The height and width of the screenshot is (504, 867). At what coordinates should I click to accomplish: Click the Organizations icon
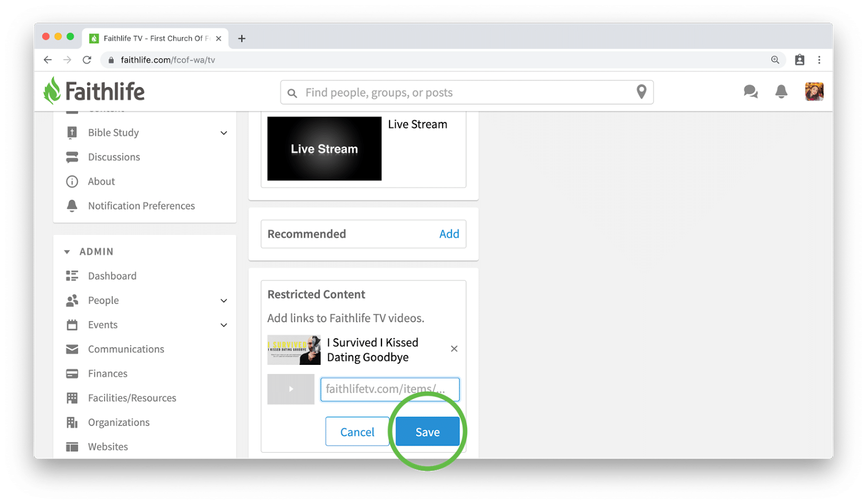coord(72,422)
